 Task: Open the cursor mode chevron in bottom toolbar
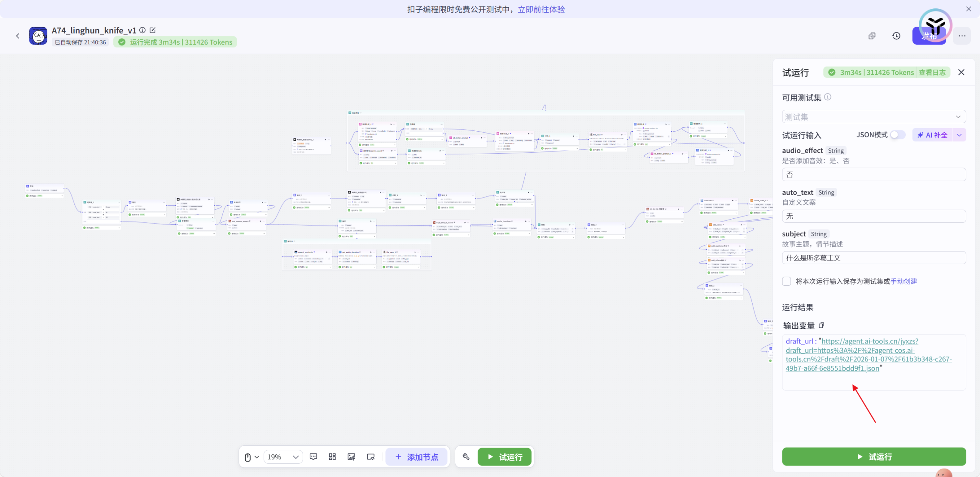(x=257, y=456)
